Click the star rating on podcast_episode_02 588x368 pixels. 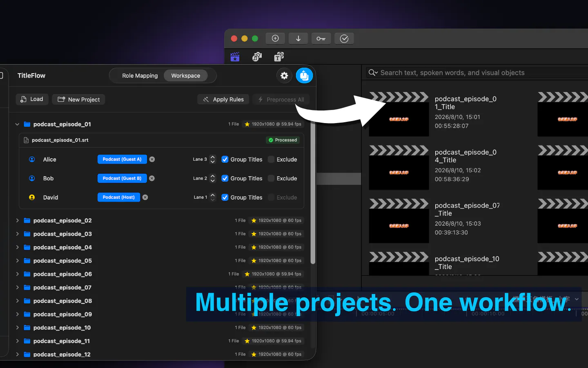(254, 221)
